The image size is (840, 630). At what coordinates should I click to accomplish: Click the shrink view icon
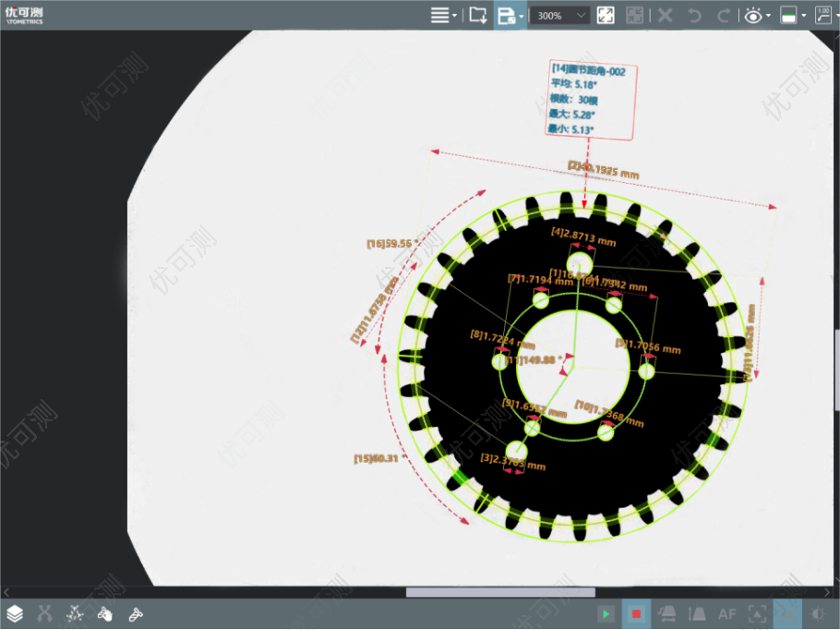(634, 16)
